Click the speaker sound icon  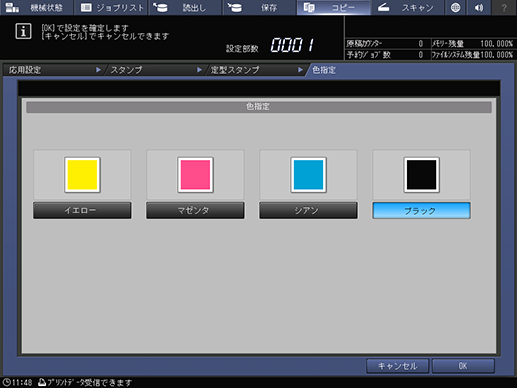479,7
